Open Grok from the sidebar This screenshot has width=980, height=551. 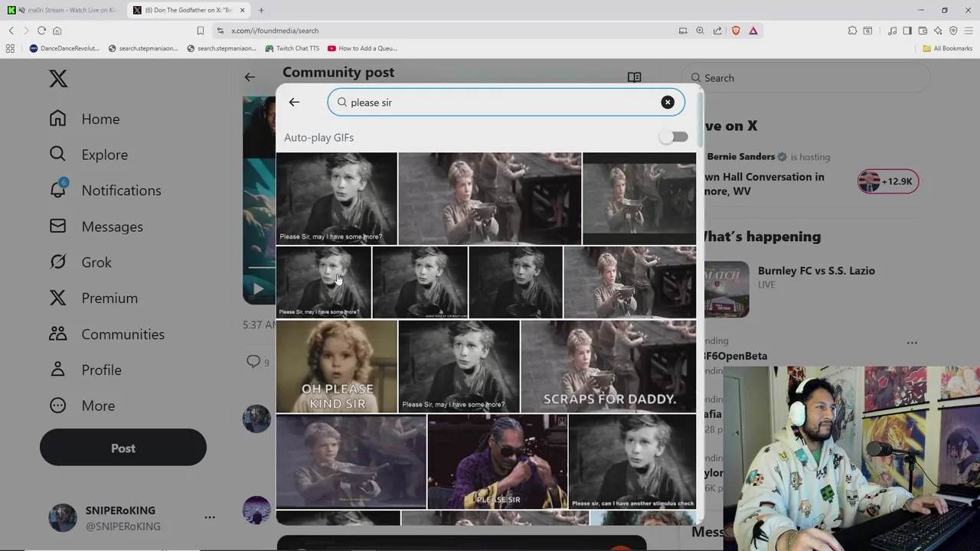[x=80, y=262]
